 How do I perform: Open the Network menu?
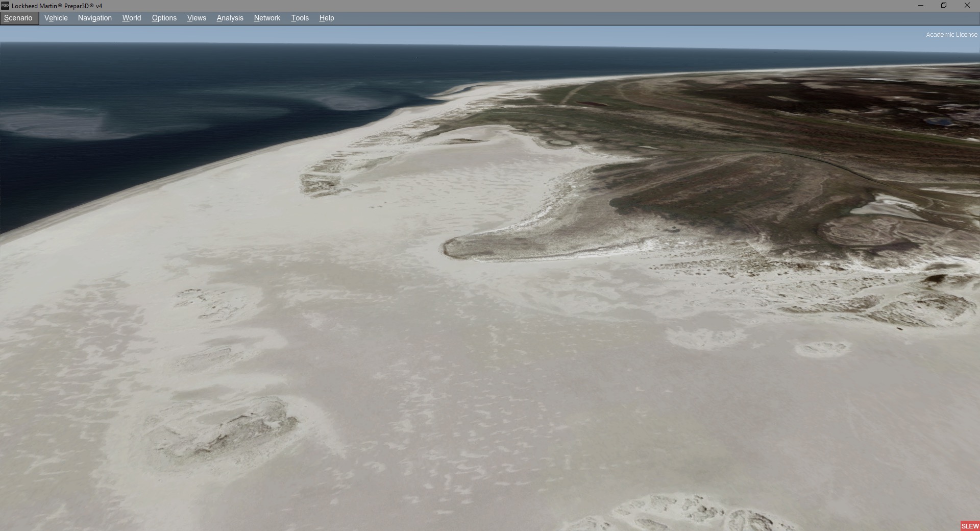pos(267,18)
